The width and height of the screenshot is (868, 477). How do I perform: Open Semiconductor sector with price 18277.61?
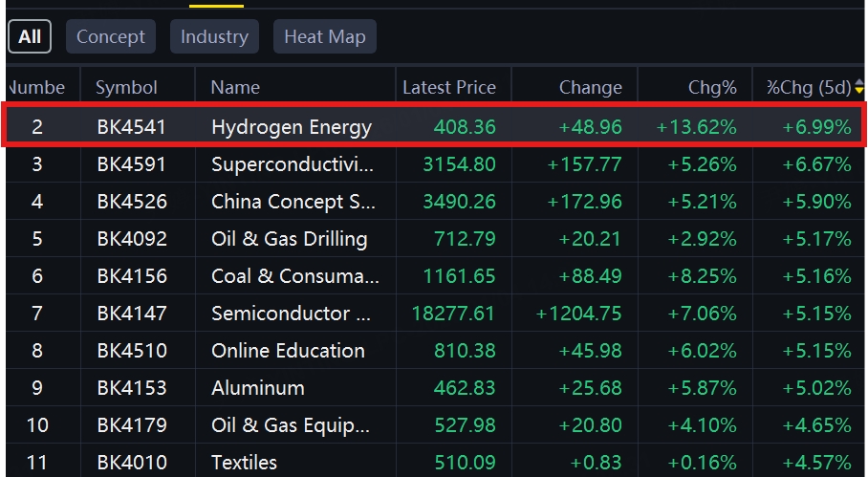click(293, 314)
